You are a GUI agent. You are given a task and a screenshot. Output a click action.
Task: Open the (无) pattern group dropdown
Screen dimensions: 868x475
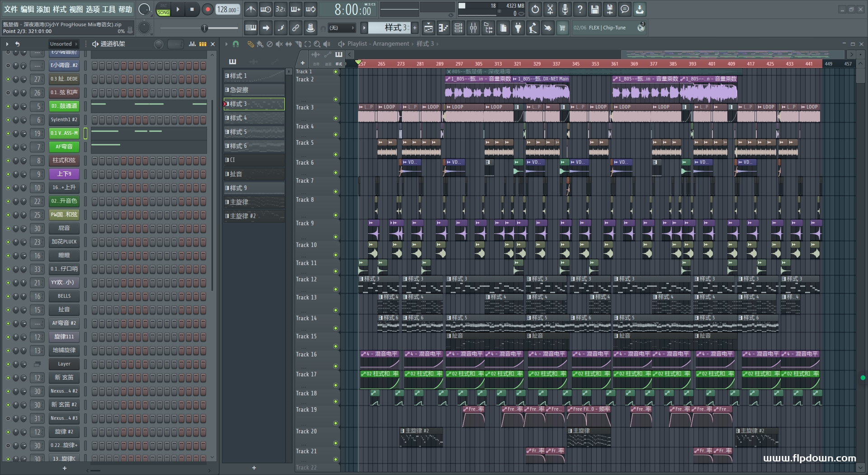pos(342,28)
